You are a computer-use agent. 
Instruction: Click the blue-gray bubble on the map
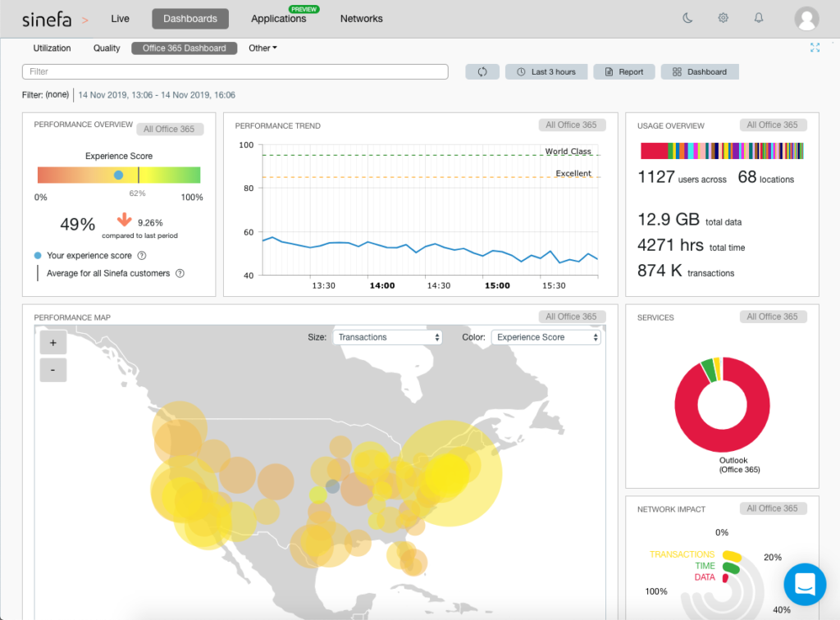coord(333,486)
